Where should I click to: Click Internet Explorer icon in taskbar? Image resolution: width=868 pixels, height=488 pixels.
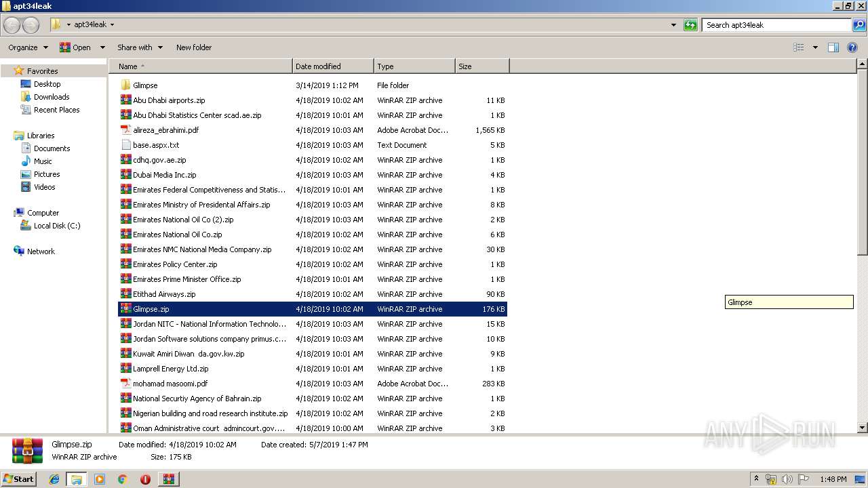click(x=54, y=479)
